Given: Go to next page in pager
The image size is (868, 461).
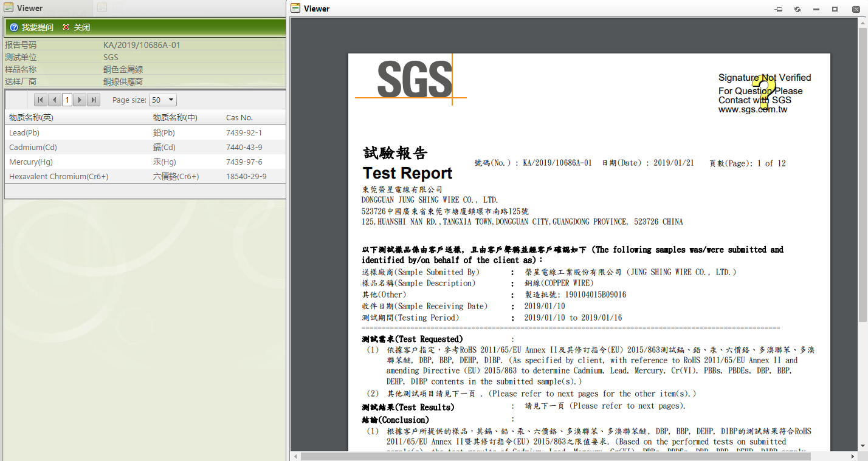Looking at the screenshot, I should pyautogui.click(x=80, y=100).
